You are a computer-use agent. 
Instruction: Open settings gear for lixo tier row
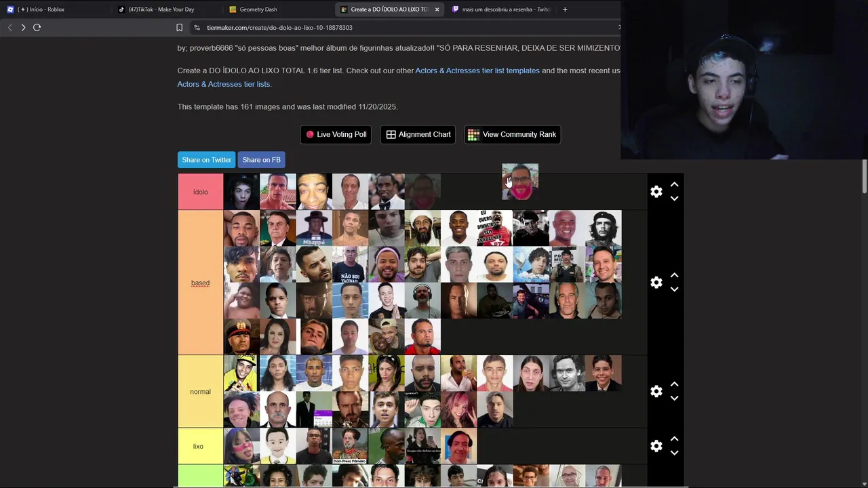coord(656,446)
